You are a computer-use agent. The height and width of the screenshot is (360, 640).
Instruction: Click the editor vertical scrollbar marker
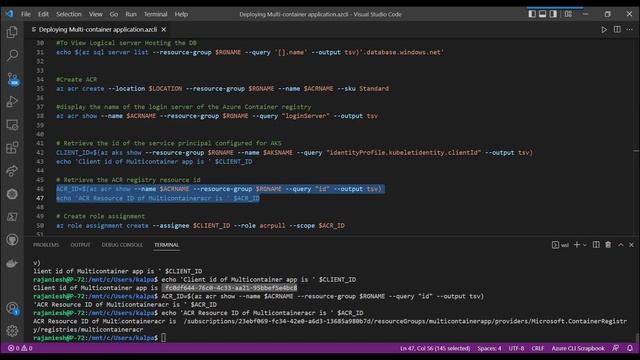pos(636,151)
